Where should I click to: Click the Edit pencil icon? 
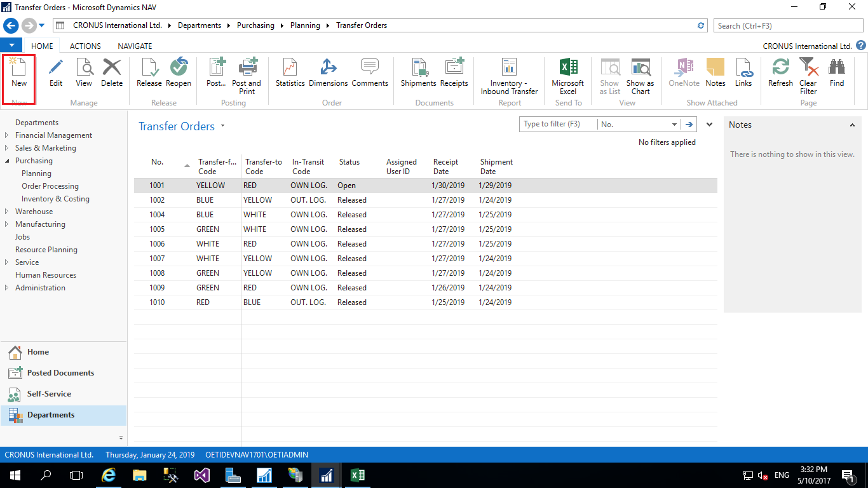56,73
